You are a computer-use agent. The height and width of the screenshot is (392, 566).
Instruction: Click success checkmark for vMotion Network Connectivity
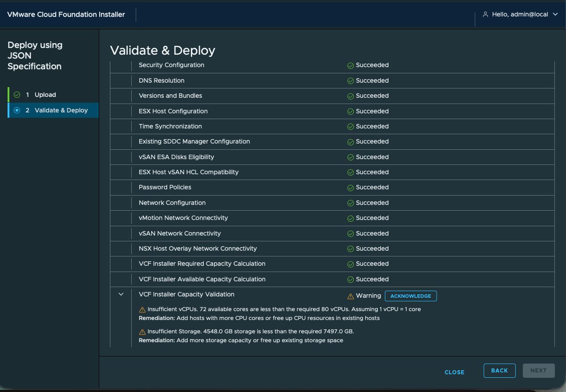[351, 218]
